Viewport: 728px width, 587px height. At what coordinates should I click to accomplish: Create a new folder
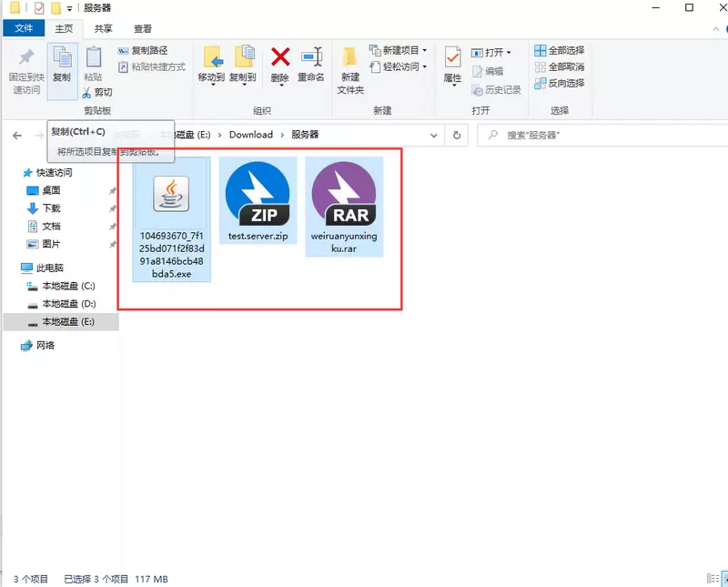350,70
